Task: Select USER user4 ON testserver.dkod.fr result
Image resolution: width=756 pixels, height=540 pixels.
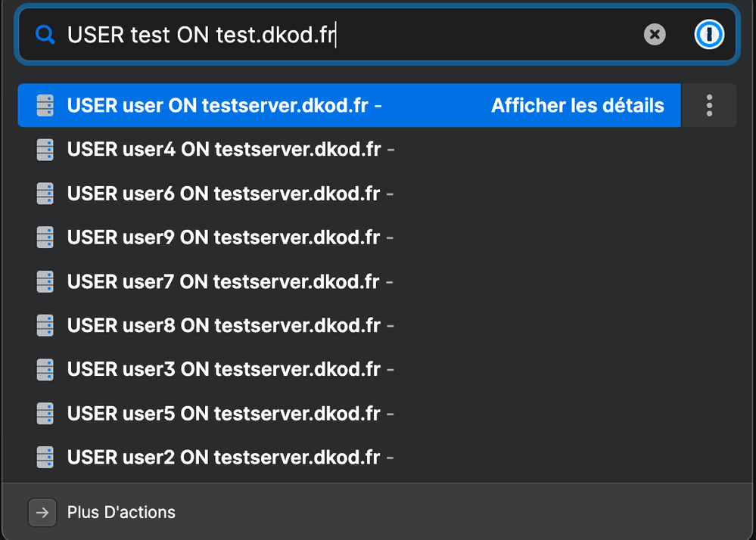Action: coord(377,150)
